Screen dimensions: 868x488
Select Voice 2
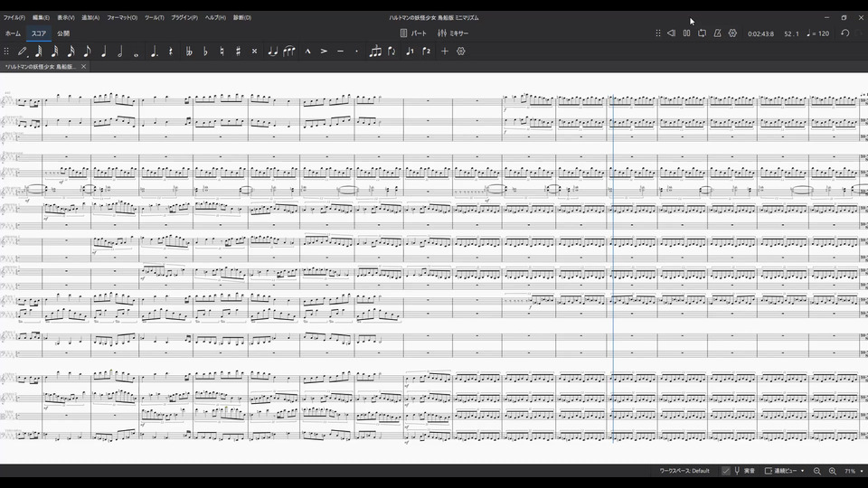[x=426, y=52]
